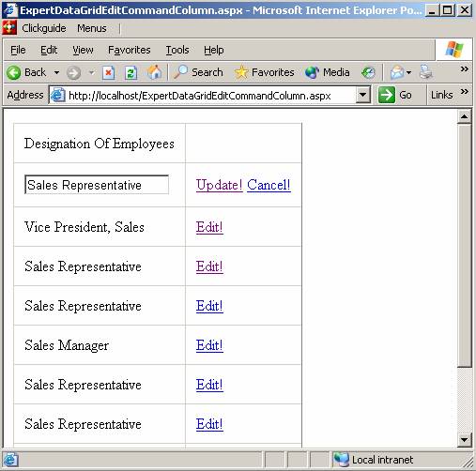Click the Menus toolbar item
This screenshot has height=471, width=476.
click(92, 28)
